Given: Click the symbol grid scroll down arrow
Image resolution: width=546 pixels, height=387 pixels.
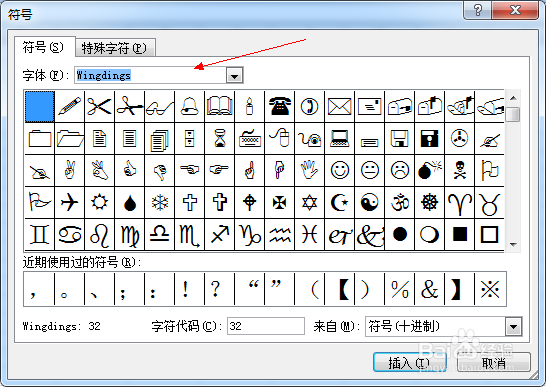Looking at the screenshot, I should click(x=513, y=245).
